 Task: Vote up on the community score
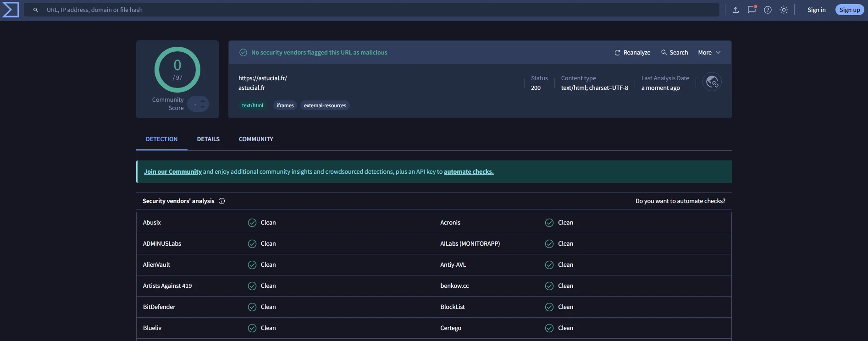click(203, 101)
